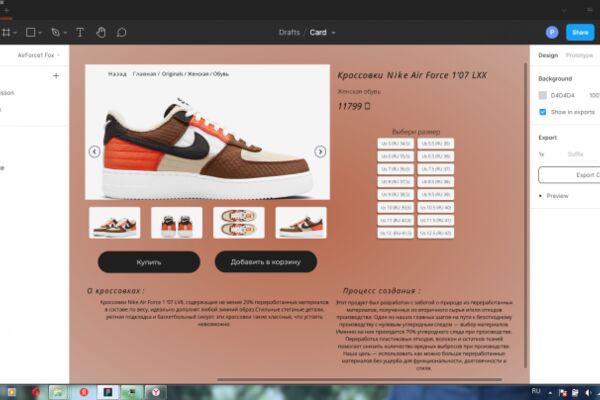Select the Text tool

click(80, 33)
